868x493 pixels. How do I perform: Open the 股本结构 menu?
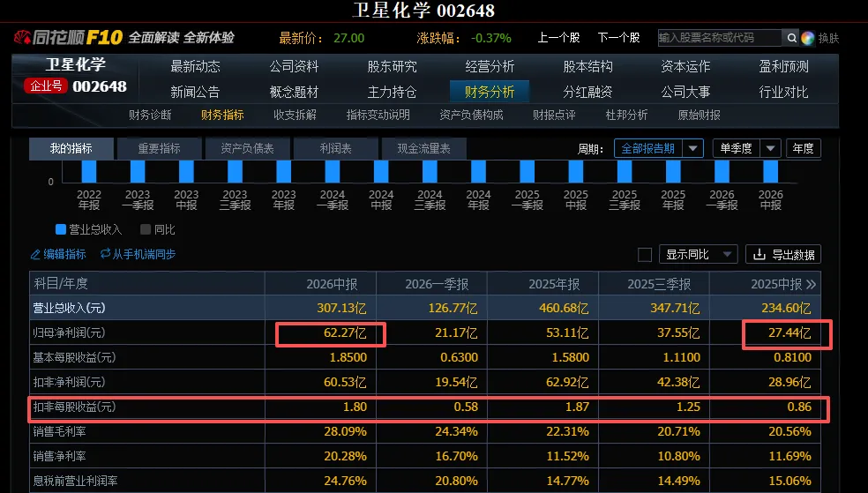tap(587, 66)
